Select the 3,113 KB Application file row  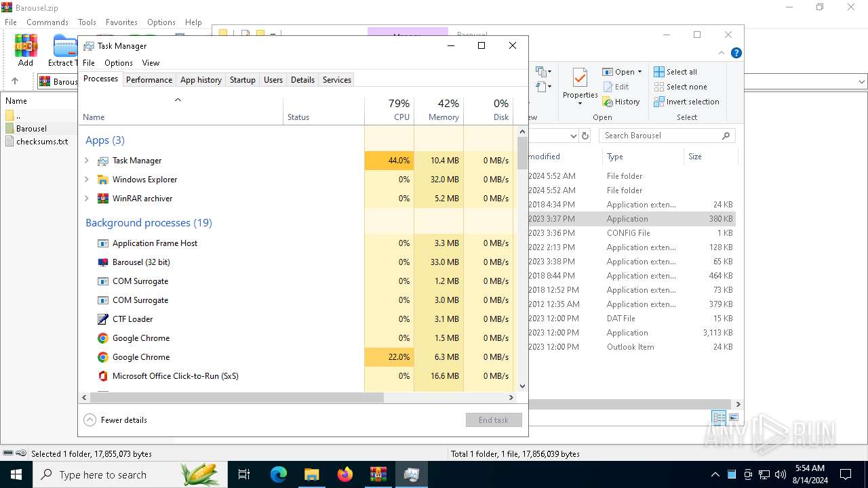click(x=632, y=333)
